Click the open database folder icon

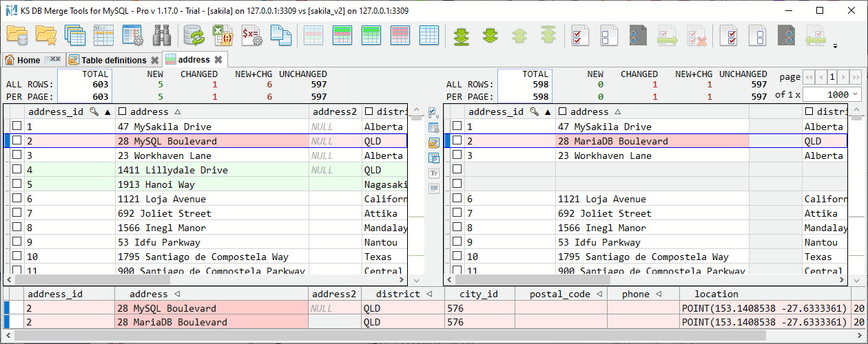(17, 35)
